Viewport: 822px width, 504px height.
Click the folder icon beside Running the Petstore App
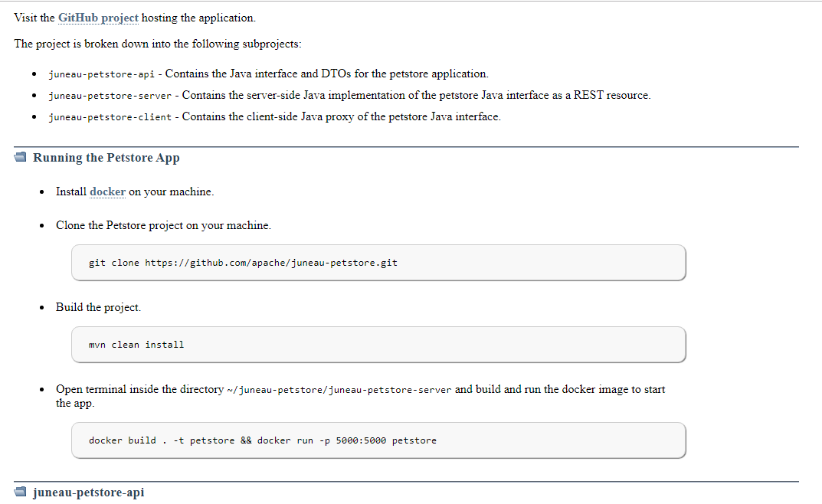click(x=20, y=157)
